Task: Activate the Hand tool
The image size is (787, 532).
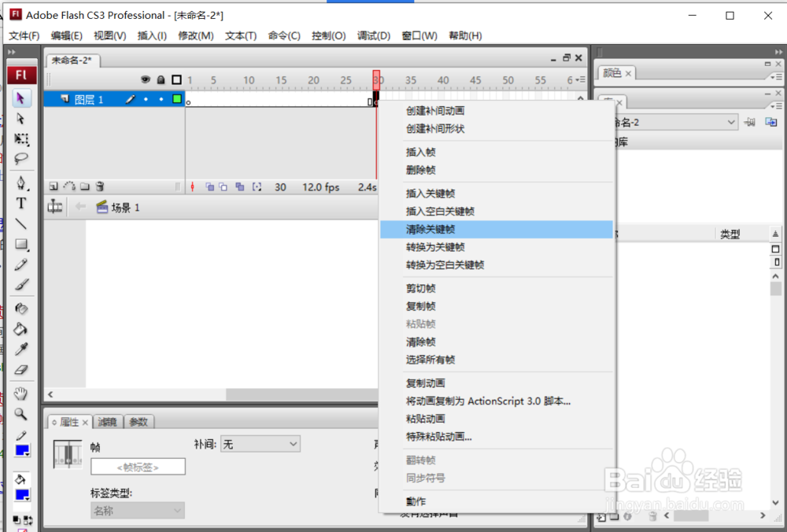Action: click(x=21, y=393)
